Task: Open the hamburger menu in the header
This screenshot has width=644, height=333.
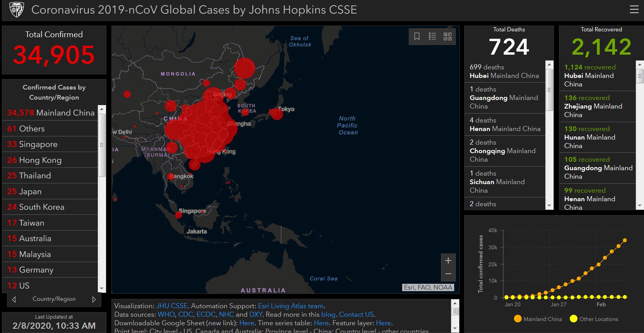Action: [634, 9]
